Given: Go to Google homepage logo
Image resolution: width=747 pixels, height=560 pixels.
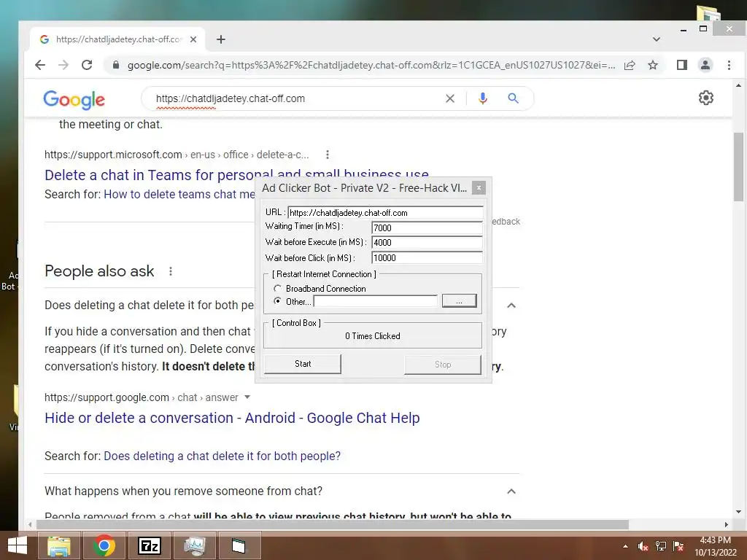Looking at the screenshot, I should (74, 99).
